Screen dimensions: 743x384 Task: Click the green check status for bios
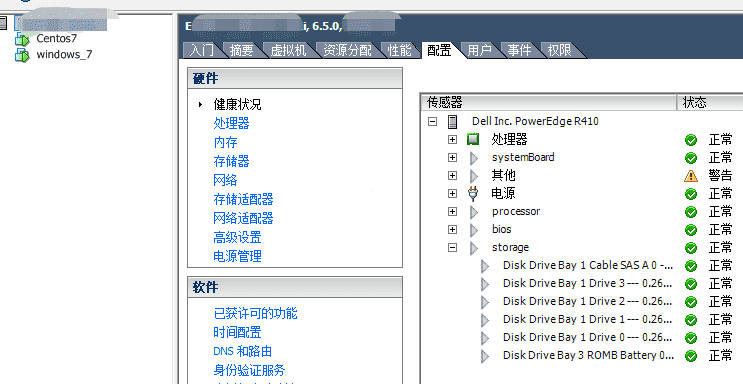click(691, 230)
